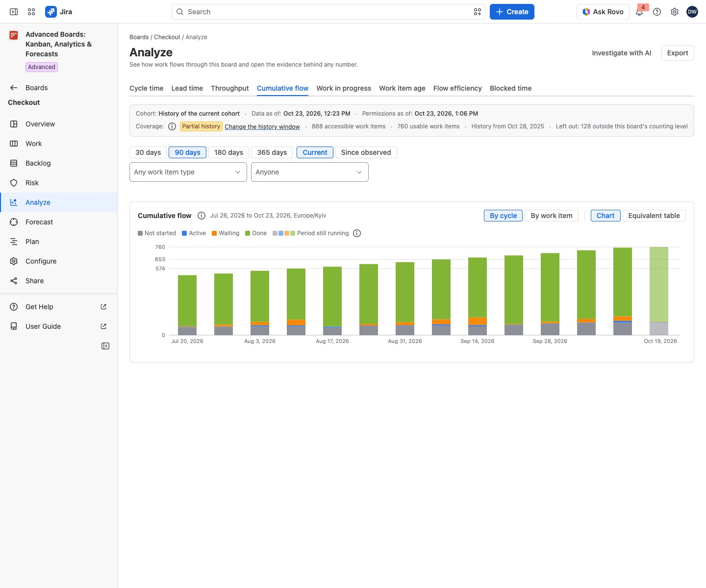The height and width of the screenshot is (588, 706).
Task: Open the Any work item type dropdown
Action: [188, 172]
